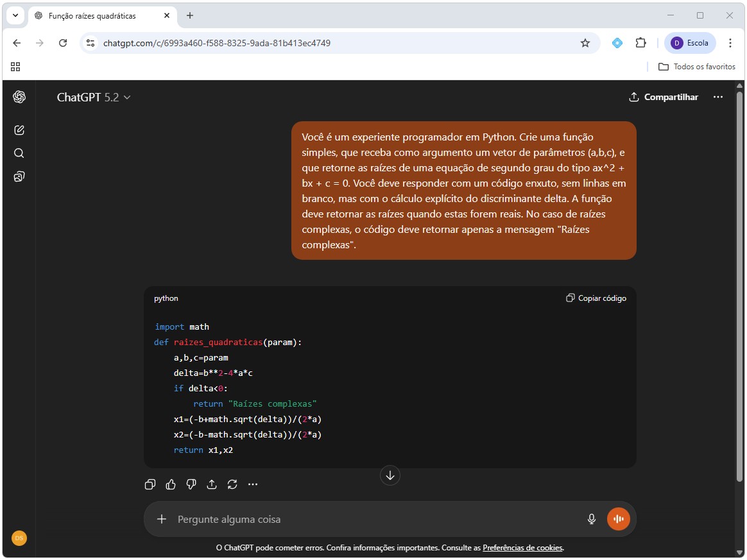Open the Preferências de cookies link
Screen dimensions: 747x560
pos(522,548)
